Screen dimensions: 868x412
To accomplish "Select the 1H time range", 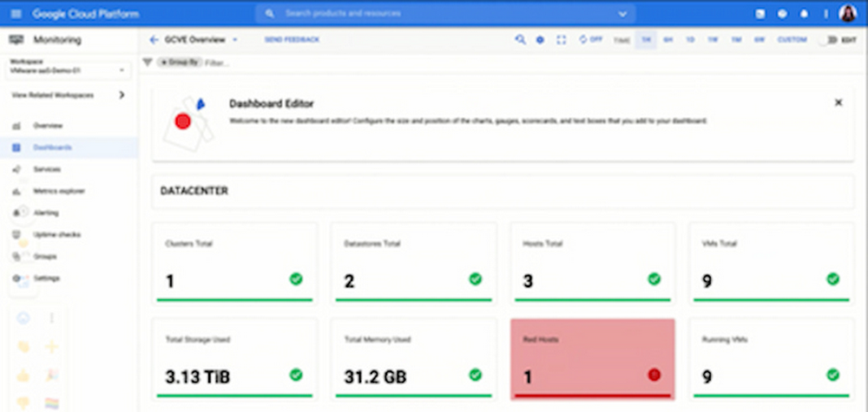I will pos(646,40).
